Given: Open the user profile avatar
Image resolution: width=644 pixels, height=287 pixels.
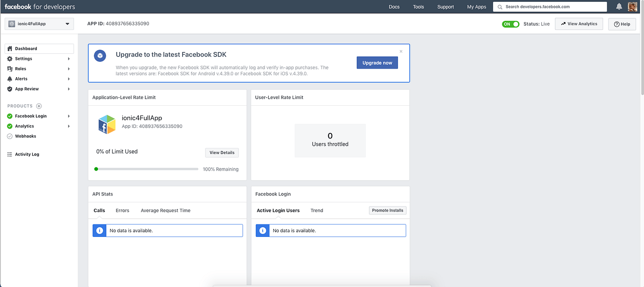Looking at the screenshot, I should pyautogui.click(x=632, y=6).
